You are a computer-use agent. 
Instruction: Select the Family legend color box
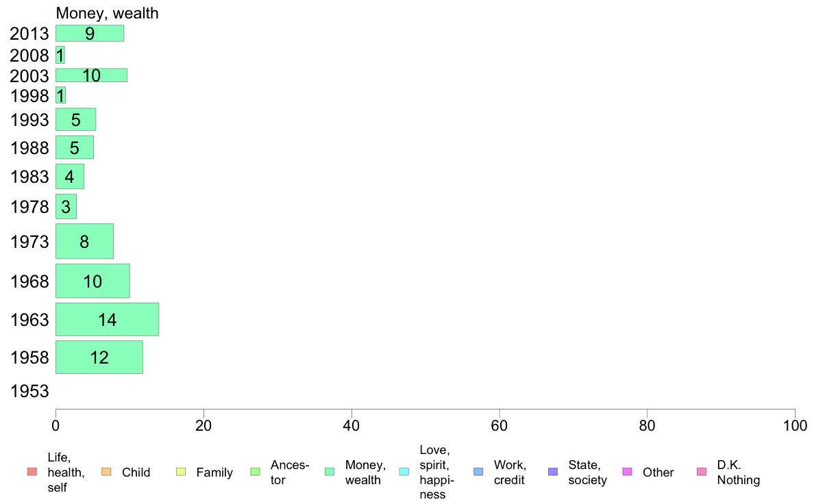[x=181, y=472]
